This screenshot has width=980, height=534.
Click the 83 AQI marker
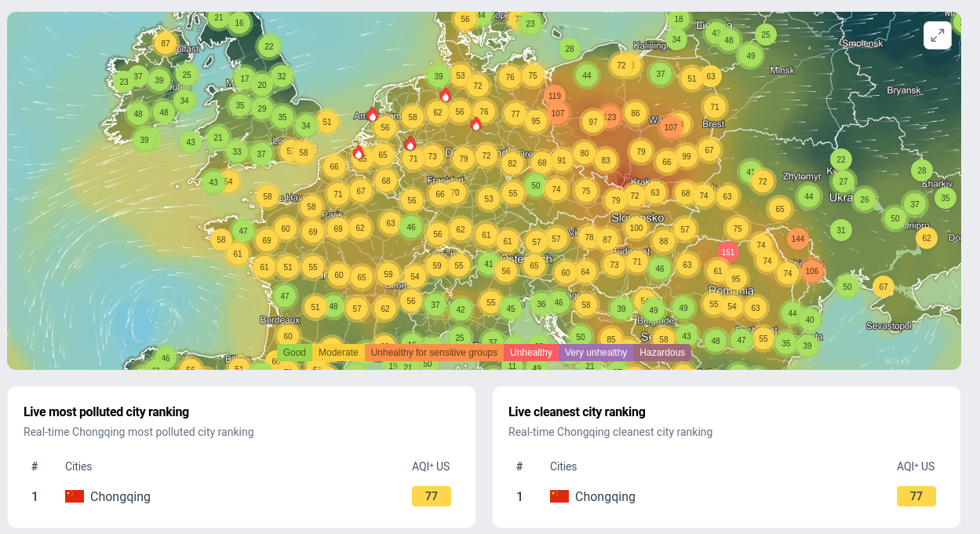[605, 160]
